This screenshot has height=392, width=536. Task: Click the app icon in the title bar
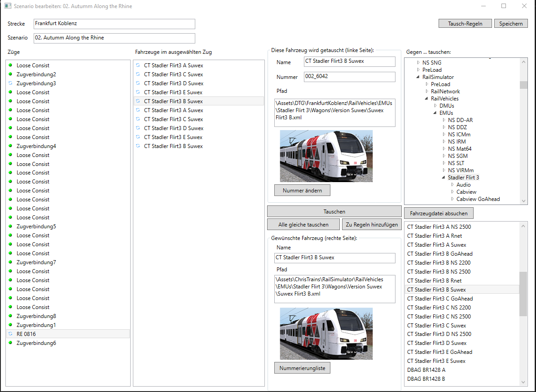(8, 6)
